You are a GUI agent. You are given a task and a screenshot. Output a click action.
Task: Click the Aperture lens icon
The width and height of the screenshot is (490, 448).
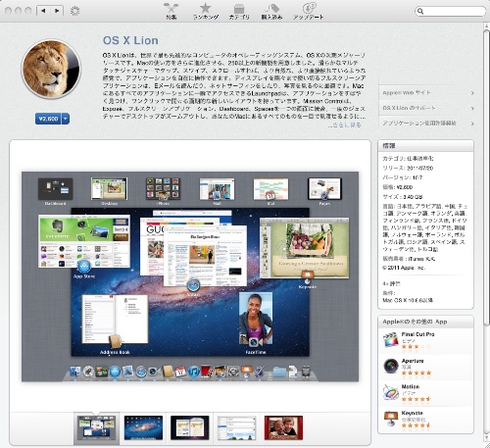(x=391, y=366)
